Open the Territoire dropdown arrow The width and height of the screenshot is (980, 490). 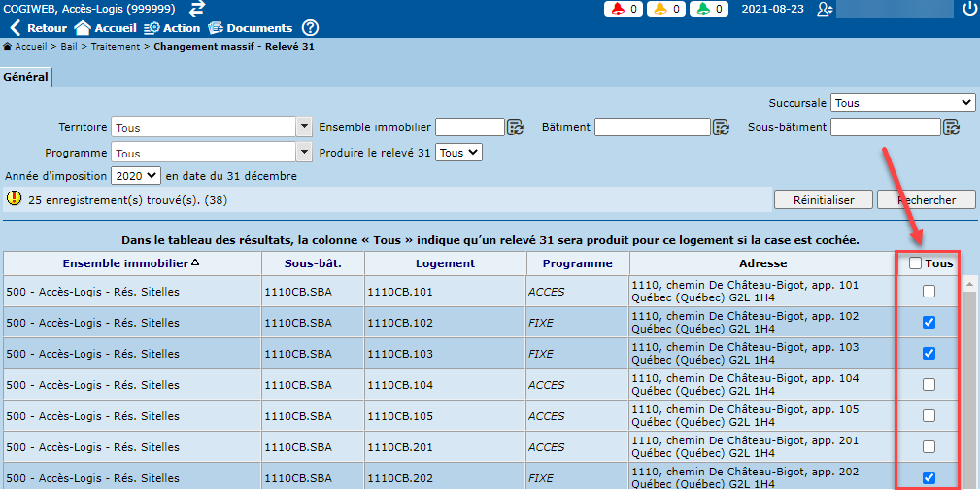(303, 127)
